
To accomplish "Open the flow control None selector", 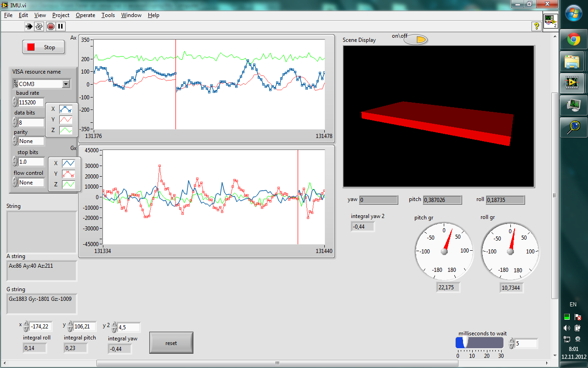I will (31, 183).
